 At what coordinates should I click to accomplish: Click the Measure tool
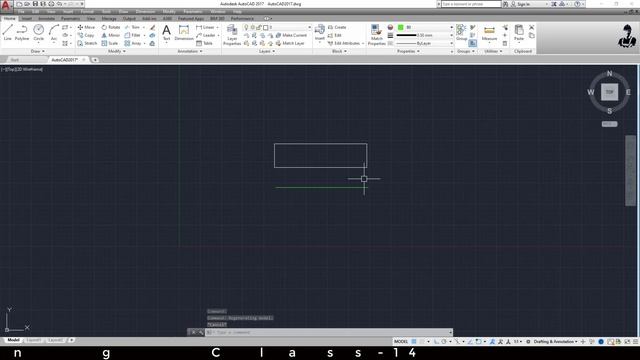[x=489, y=33]
